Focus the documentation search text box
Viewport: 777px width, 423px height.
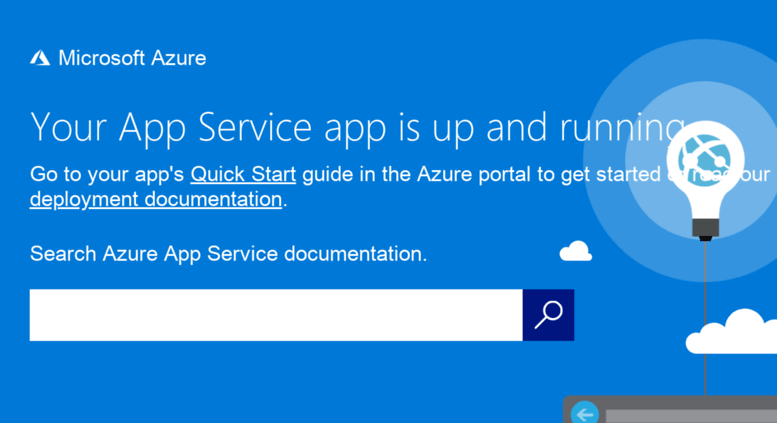coord(275,315)
